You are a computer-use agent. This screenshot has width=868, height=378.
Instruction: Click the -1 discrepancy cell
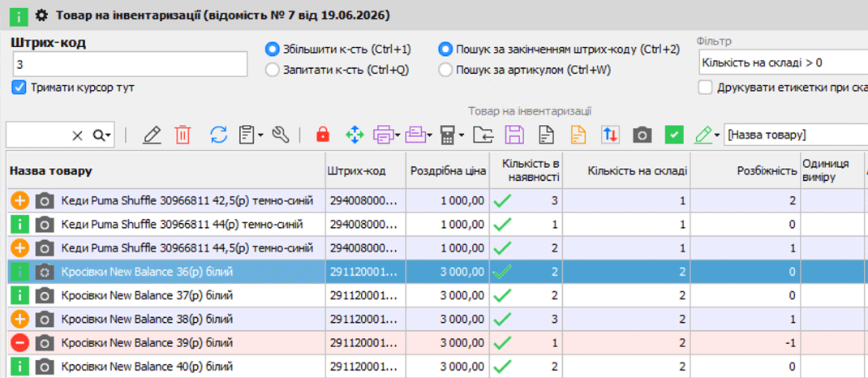click(746, 343)
